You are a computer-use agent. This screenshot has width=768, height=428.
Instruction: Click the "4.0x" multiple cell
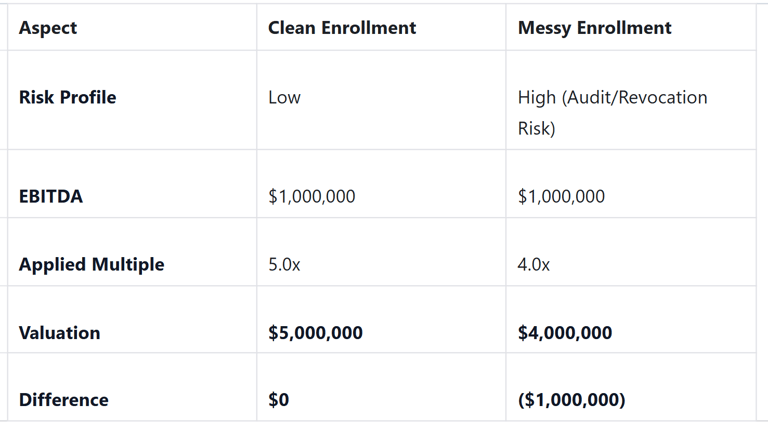coord(534,265)
